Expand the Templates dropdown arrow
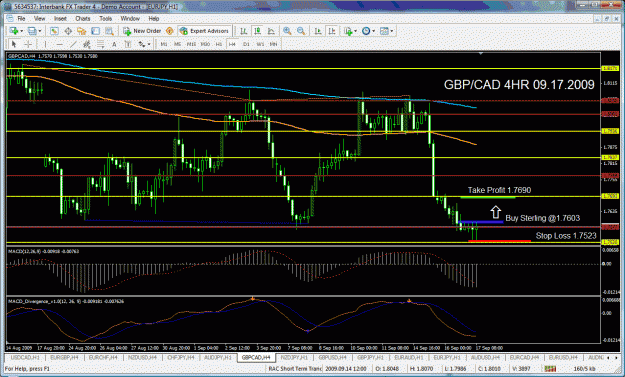Screen dimensions: 625x377 [x=392, y=31]
